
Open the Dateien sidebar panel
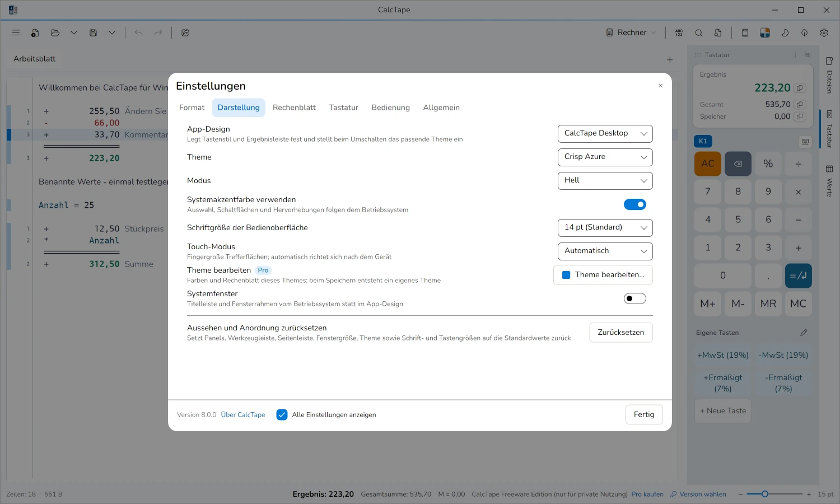[829, 75]
